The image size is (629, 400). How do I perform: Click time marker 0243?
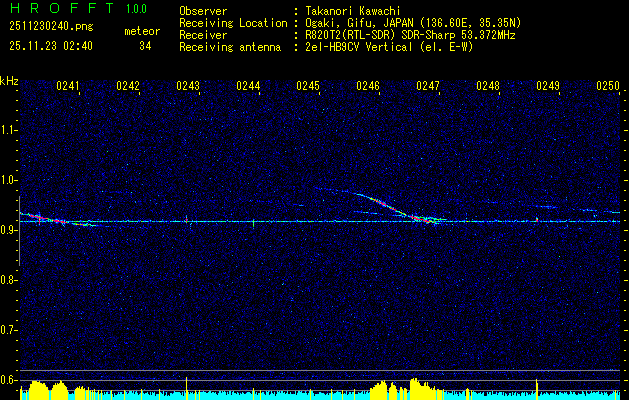[188, 85]
